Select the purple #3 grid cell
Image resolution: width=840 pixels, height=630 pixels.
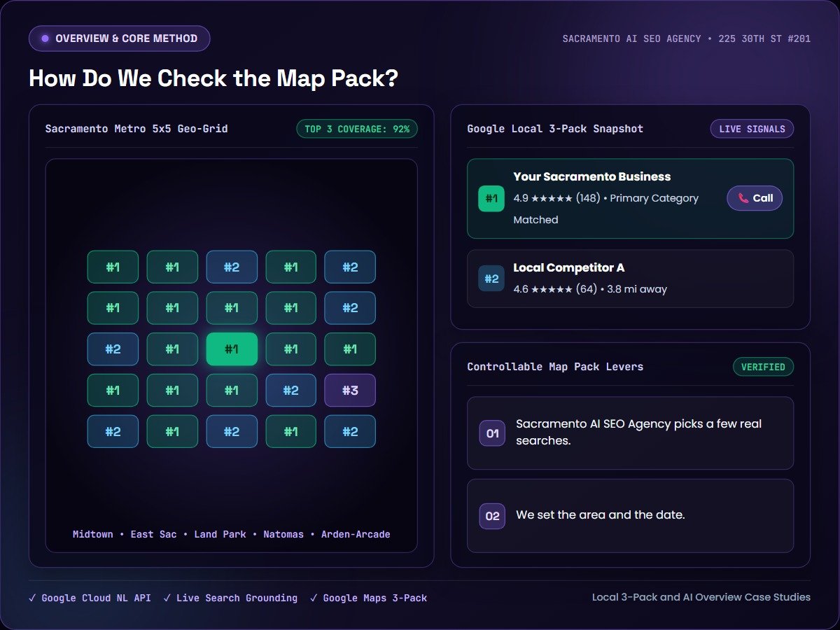point(350,391)
